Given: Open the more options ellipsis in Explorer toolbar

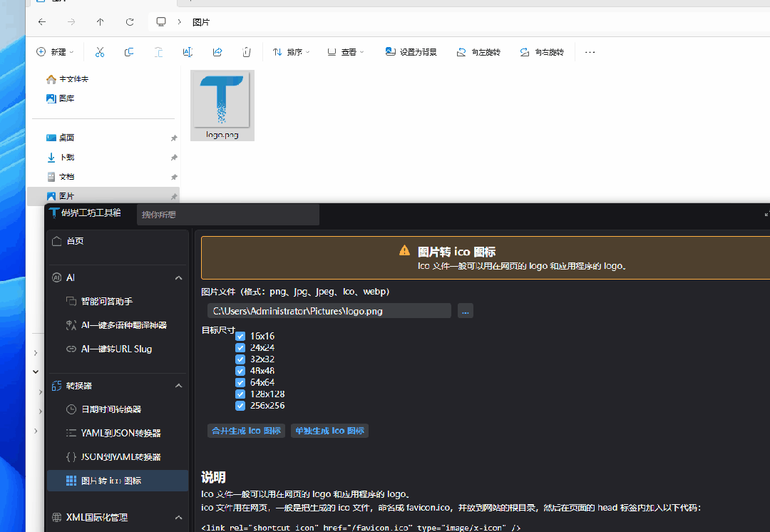Looking at the screenshot, I should 590,52.
